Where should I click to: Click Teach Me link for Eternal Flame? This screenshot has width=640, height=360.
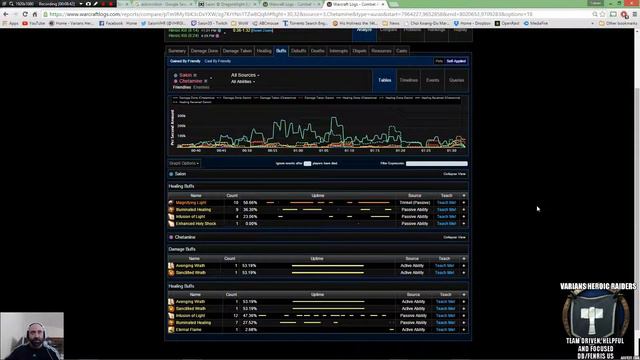pos(445,329)
